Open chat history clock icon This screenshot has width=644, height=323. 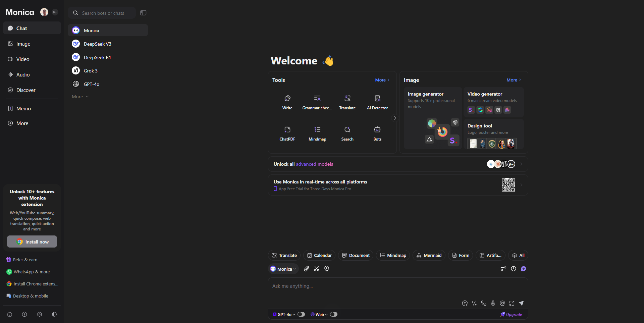tap(513, 269)
